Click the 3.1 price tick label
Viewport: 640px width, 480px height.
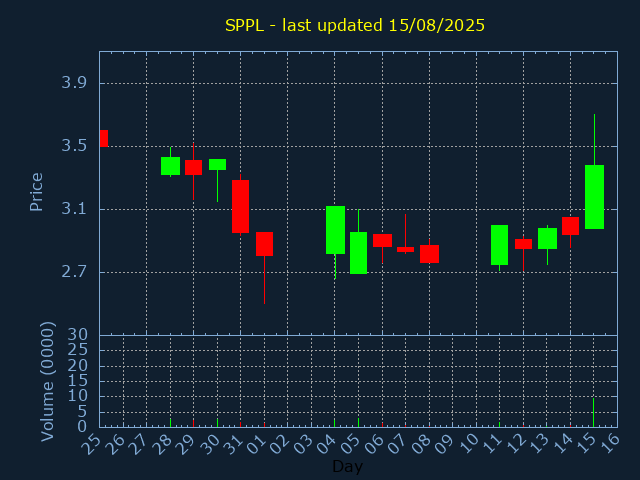click(x=74, y=209)
